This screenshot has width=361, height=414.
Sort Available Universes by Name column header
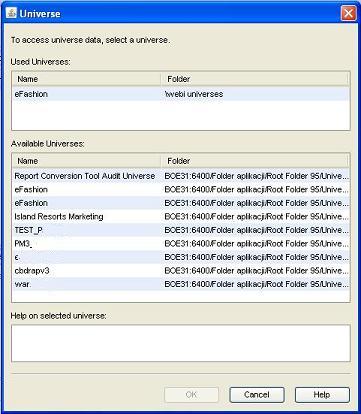click(x=86, y=161)
